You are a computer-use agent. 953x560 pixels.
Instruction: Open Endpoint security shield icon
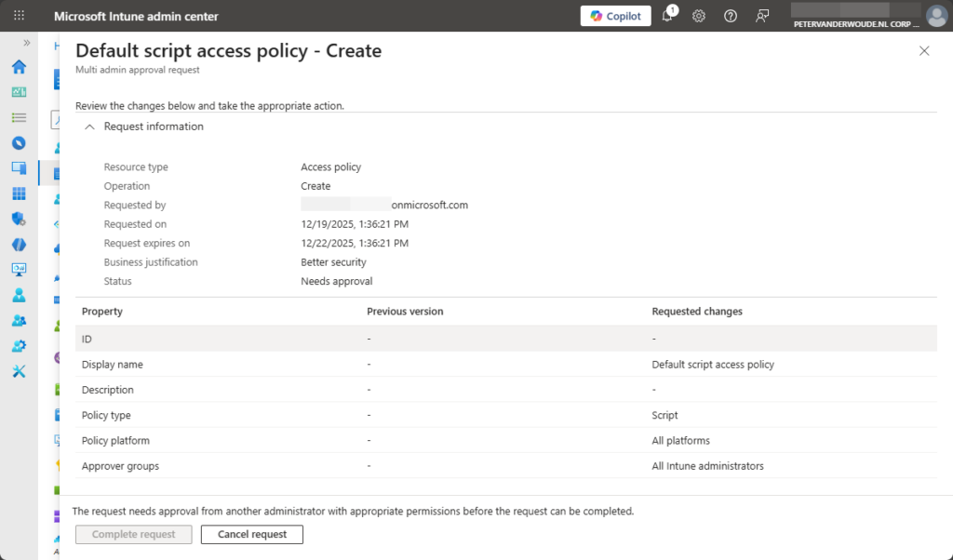click(19, 219)
